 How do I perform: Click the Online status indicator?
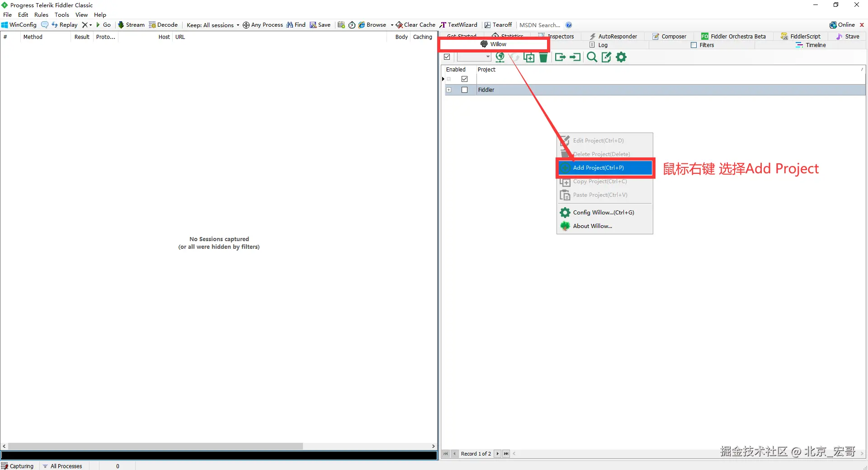coord(842,25)
